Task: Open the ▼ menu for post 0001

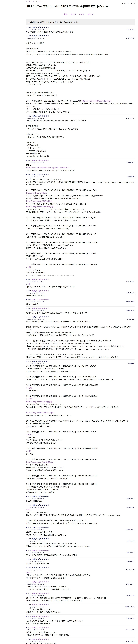Action: pyautogui.click(x=27, y=27)
